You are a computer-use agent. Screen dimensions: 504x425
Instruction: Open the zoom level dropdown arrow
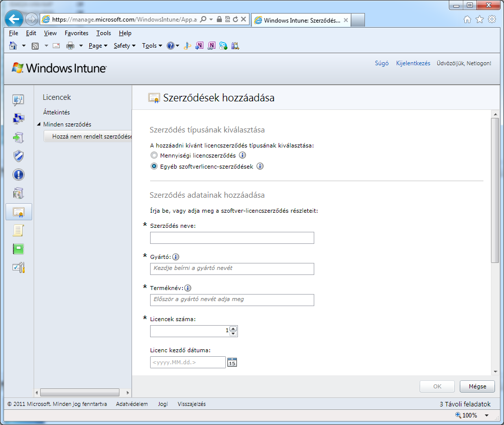pos(486,415)
